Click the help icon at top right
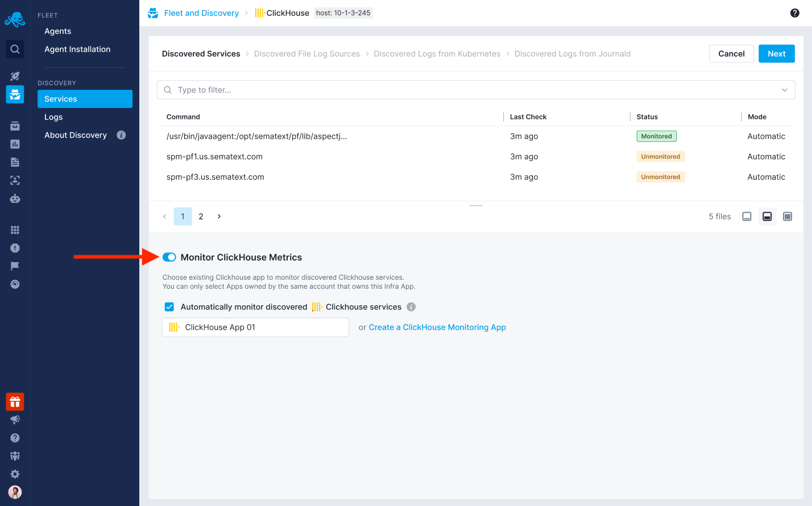 [795, 13]
